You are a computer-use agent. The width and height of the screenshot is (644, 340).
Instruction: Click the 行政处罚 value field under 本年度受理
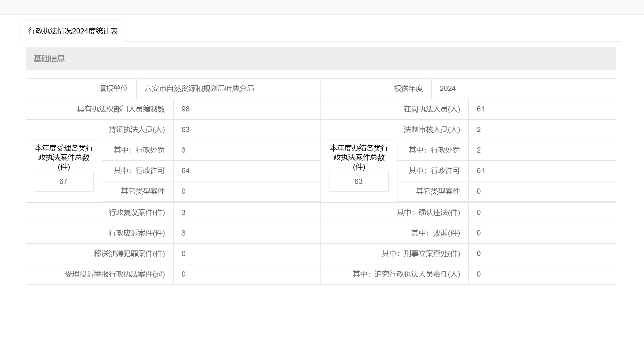click(x=247, y=150)
